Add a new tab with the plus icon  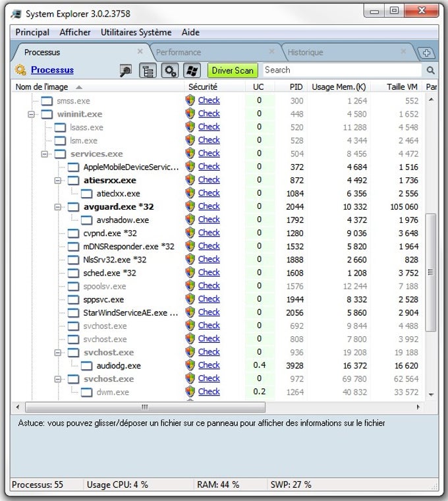click(427, 53)
